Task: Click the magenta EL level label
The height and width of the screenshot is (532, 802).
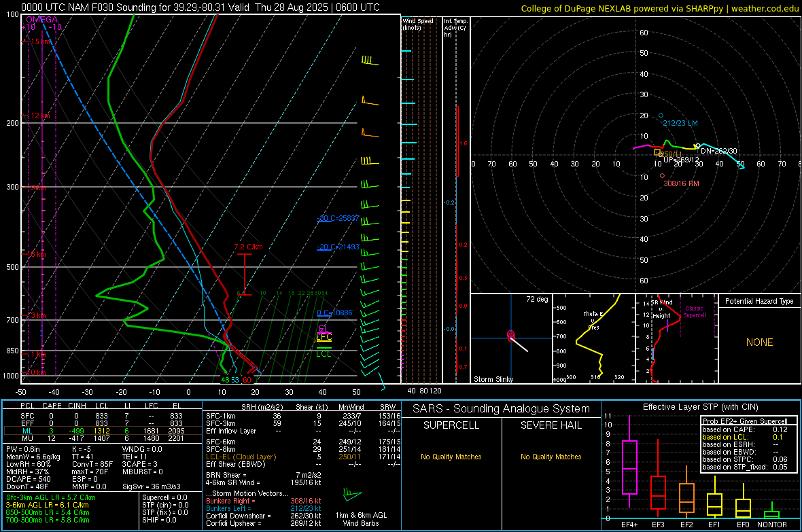Action: coord(323,328)
